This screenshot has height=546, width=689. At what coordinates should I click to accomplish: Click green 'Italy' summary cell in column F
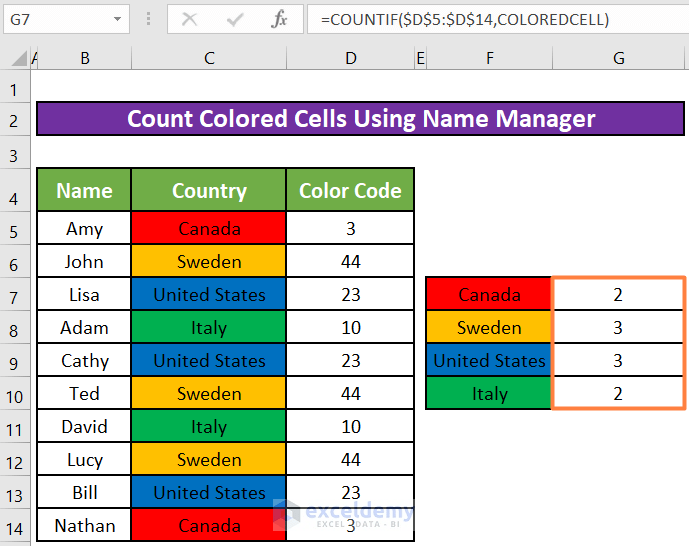point(489,393)
